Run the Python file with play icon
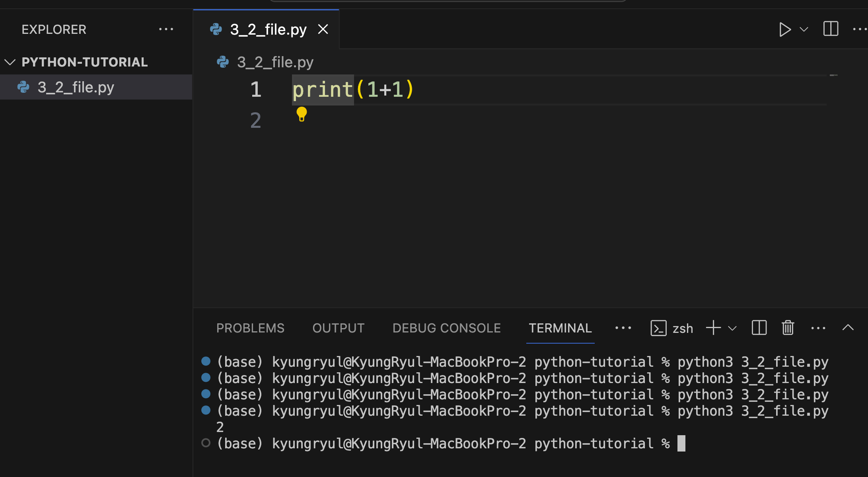 784,29
